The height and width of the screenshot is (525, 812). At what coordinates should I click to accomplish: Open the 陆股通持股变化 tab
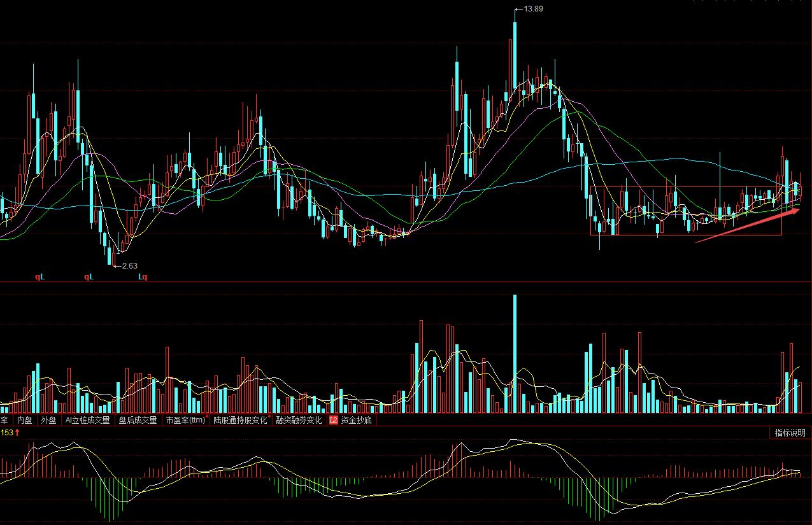240,421
